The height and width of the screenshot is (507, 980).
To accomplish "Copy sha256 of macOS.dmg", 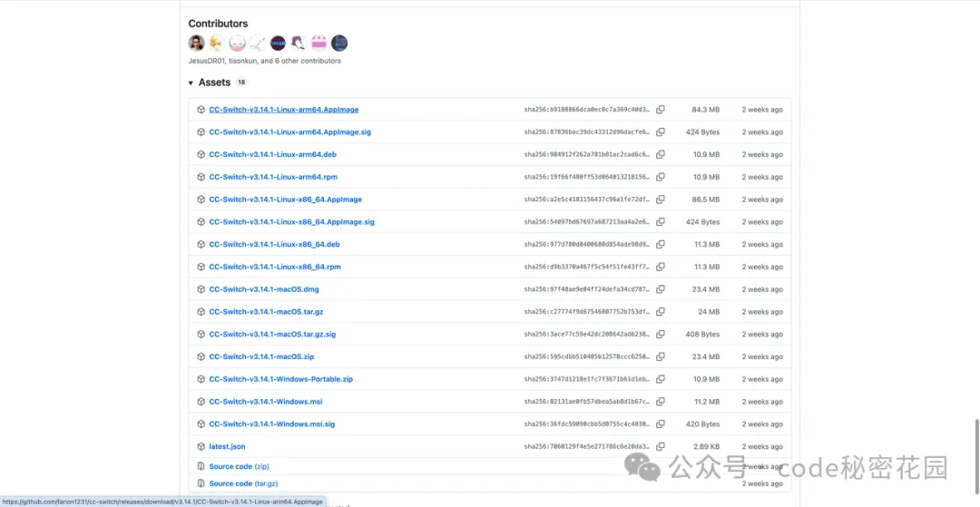I will pos(660,289).
